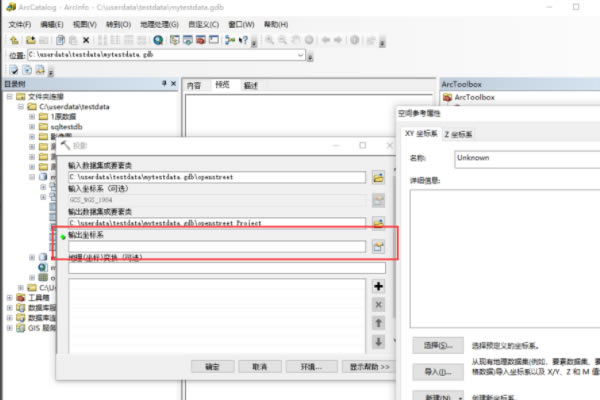Click the move up arrow button
The width and height of the screenshot is (600, 400).
coord(378,323)
